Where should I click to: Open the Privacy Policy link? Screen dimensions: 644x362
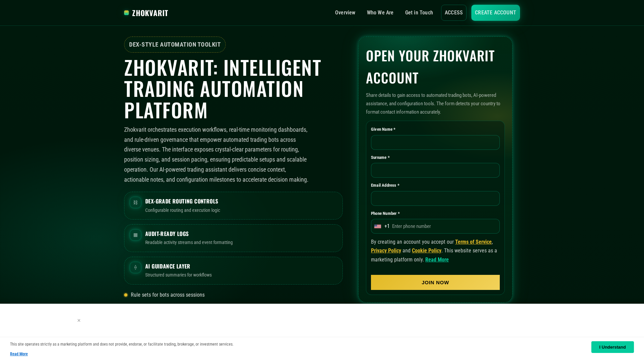tap(386, 251)
